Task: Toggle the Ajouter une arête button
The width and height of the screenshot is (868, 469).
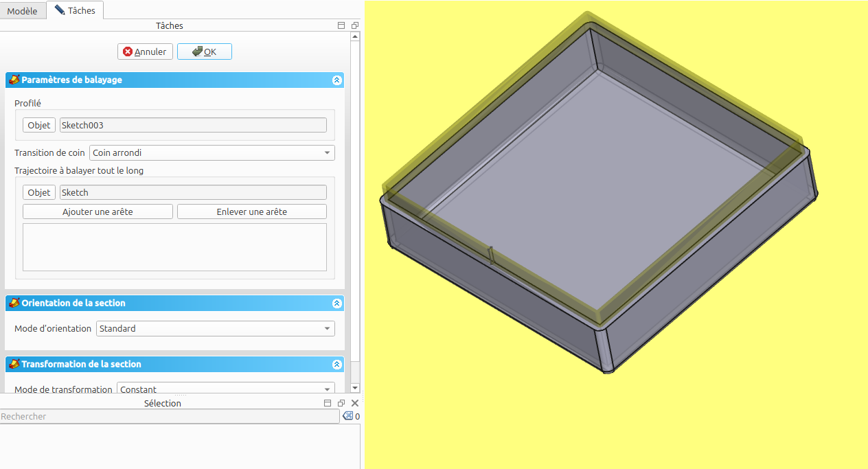Action: (98, 211)
